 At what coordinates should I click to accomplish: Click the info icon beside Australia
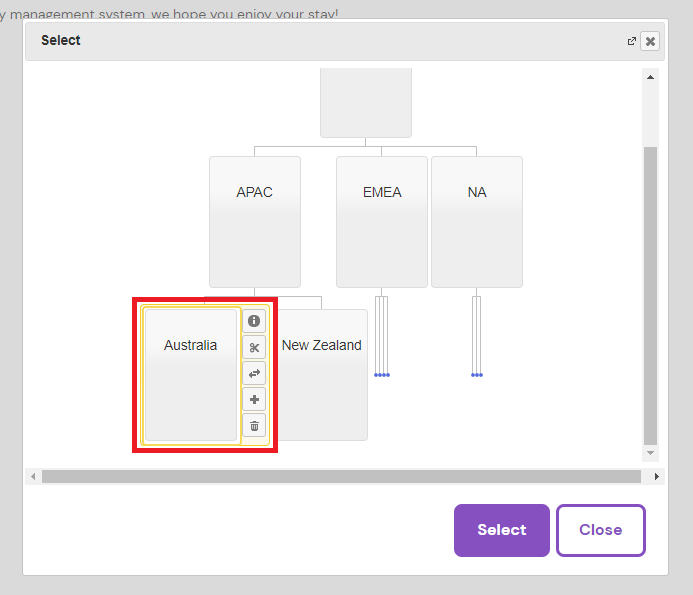254,321
